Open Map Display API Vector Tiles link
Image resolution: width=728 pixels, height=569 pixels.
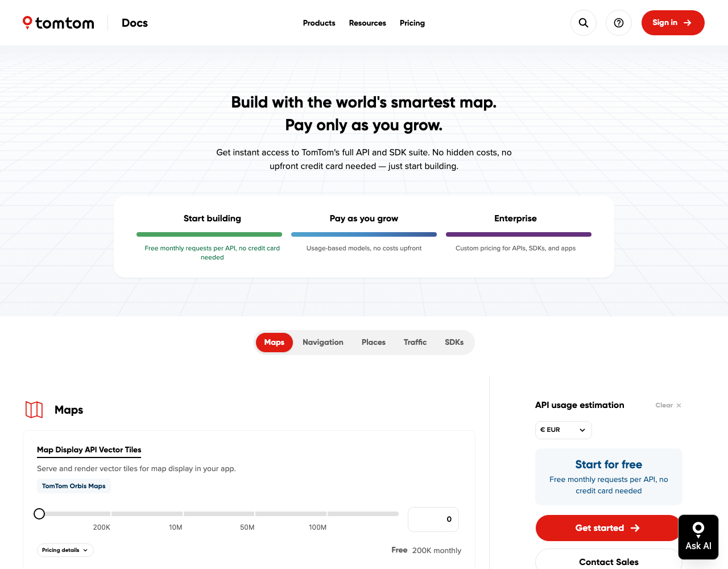pos(89,450)
